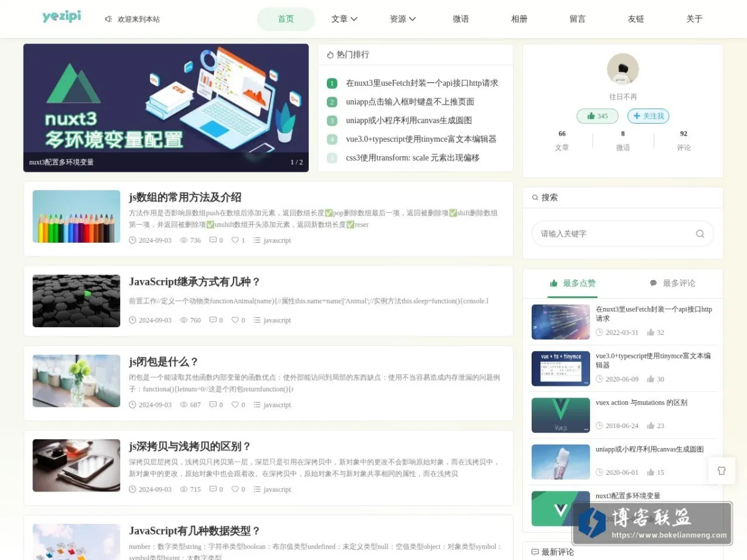Open the 关于 nav item
Image resolution: width=747 pixels, height=560 pixels.
(x=694, y=19)
